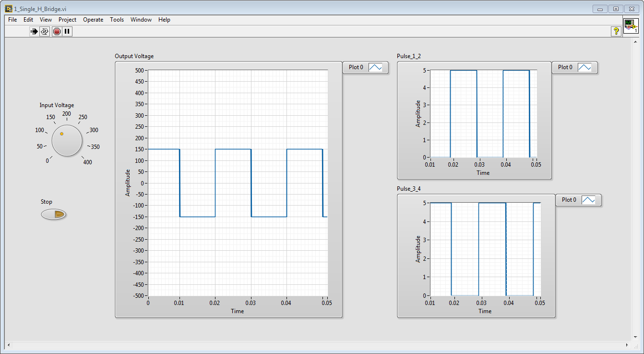This screenshot has height=354, width=644.
Task: Open the File menu
Action: tap(12, 20)
